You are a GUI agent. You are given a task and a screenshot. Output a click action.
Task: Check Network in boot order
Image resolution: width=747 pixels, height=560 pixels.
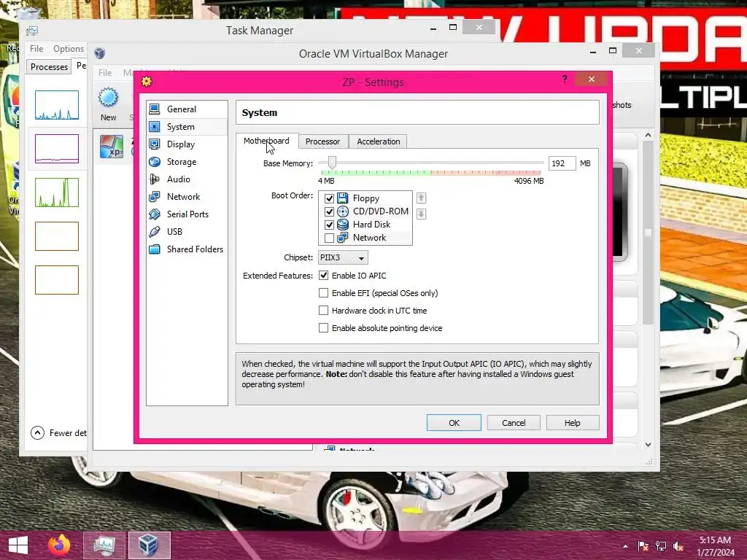pyautogui.click(x=329, y=238)
